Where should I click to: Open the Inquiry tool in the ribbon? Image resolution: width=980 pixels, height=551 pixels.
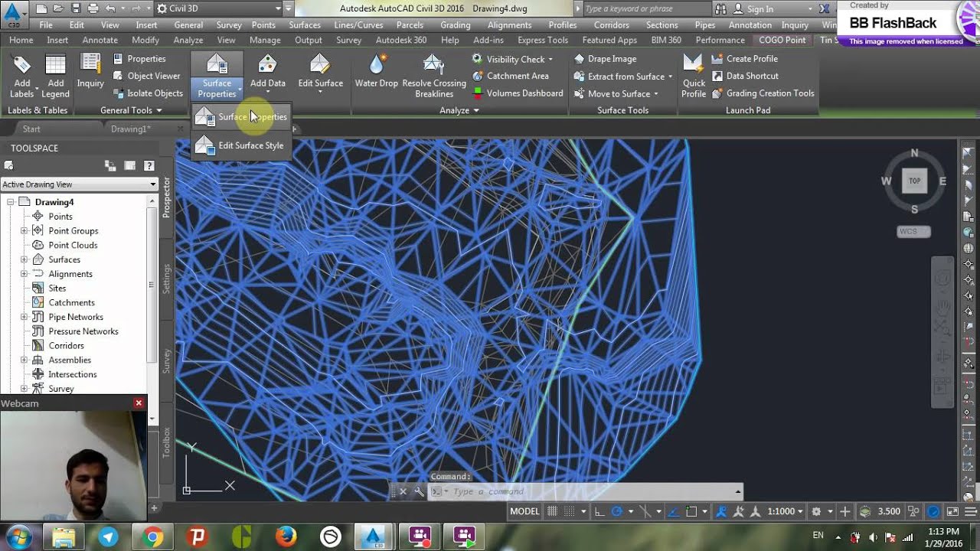click(90, 72)
